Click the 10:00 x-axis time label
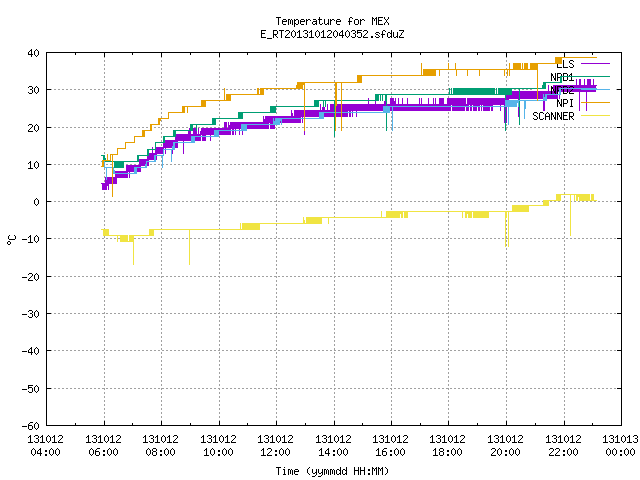This screenshot has height=480, width=640. (x=218, y=452)
